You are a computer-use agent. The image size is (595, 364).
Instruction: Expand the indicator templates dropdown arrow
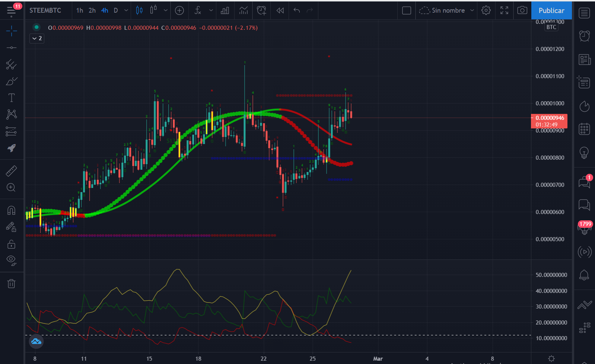coord(211,10)
